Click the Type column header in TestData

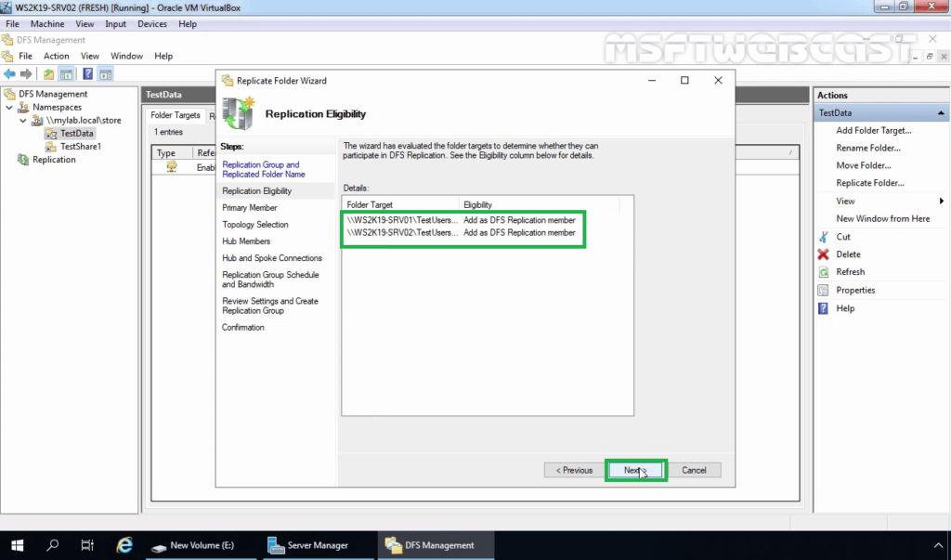tap(172, 153)
